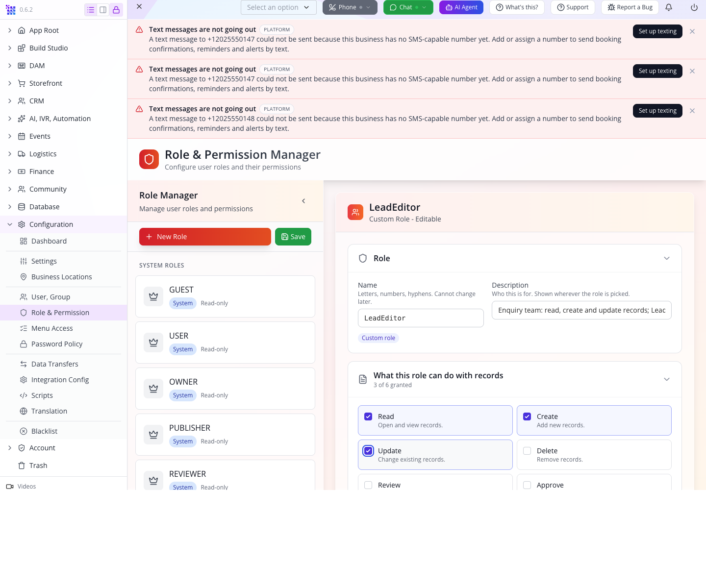
Task: Dismiss the third text message alert
Action: tap(692, 111)
